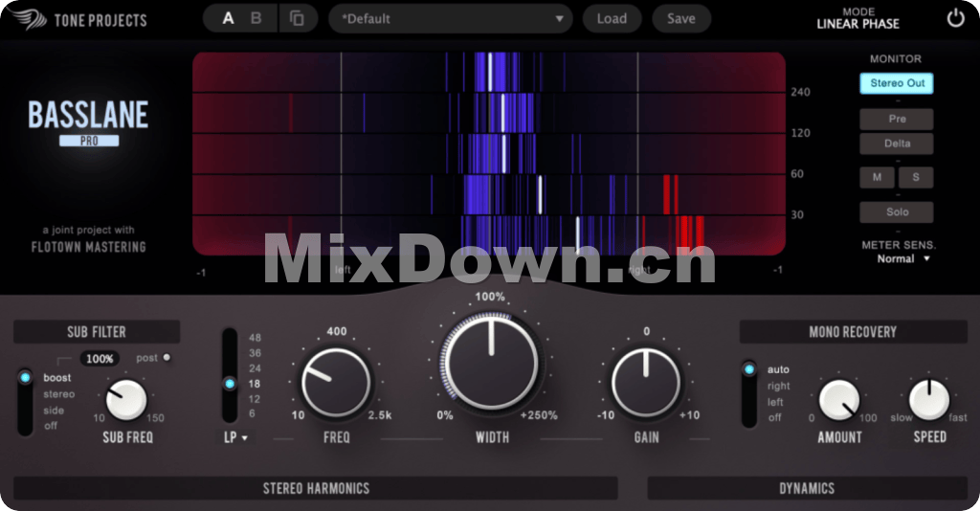Click the mono recovery mode slider handle
This screenshot has height=511, width=980.
coord(748,369)
